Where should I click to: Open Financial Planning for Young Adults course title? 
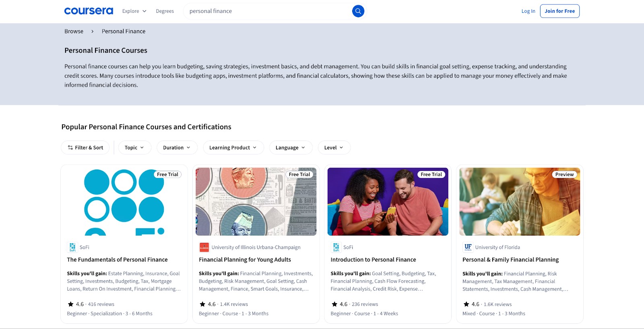click(245, 260)
